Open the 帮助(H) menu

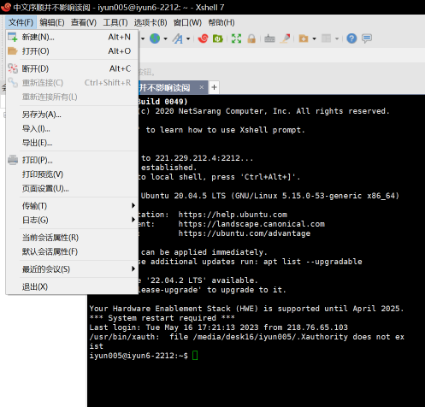point(221,23)
